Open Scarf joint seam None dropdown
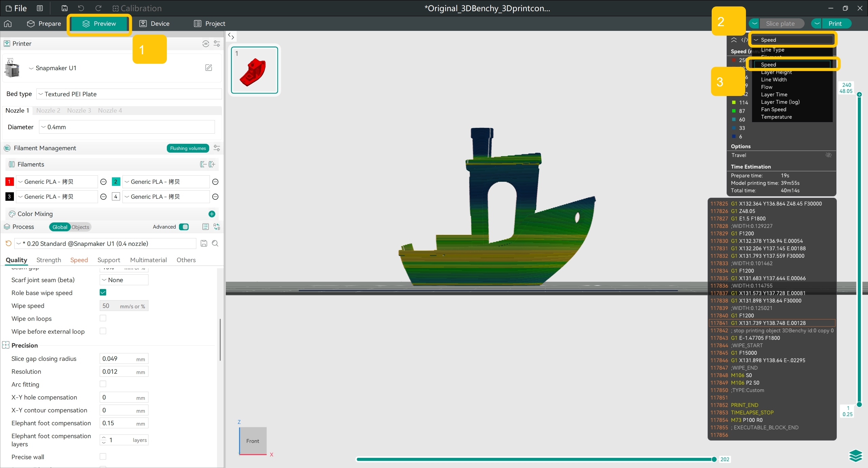Image resolution: width=868 pixels, height=468 pixels. (x=124, y=280)
